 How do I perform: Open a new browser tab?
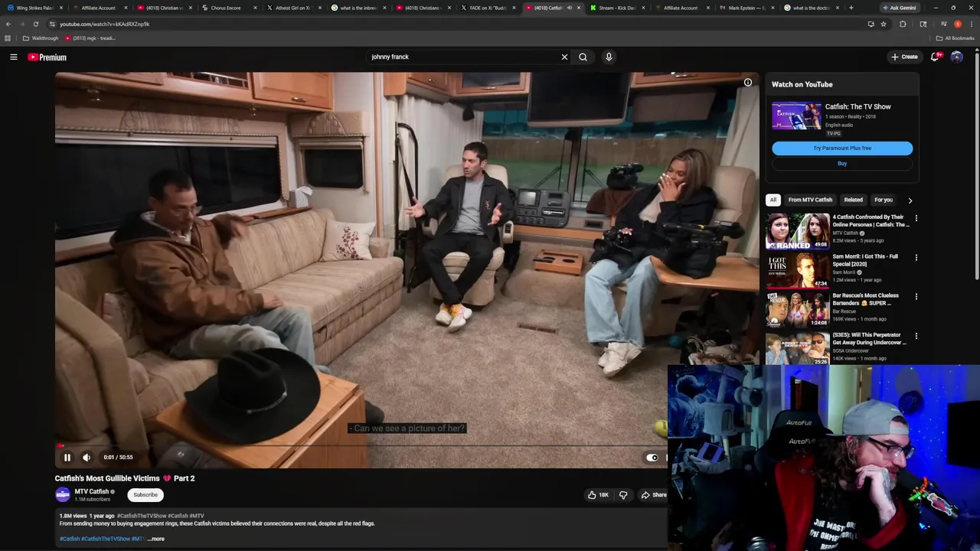point(851,8)
